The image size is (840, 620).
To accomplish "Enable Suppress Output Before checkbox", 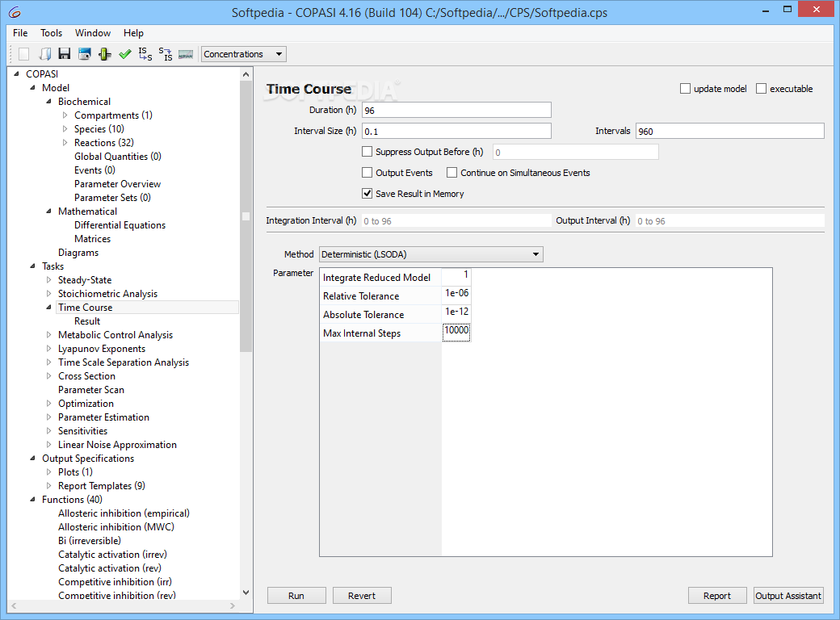I will point(367,152).
